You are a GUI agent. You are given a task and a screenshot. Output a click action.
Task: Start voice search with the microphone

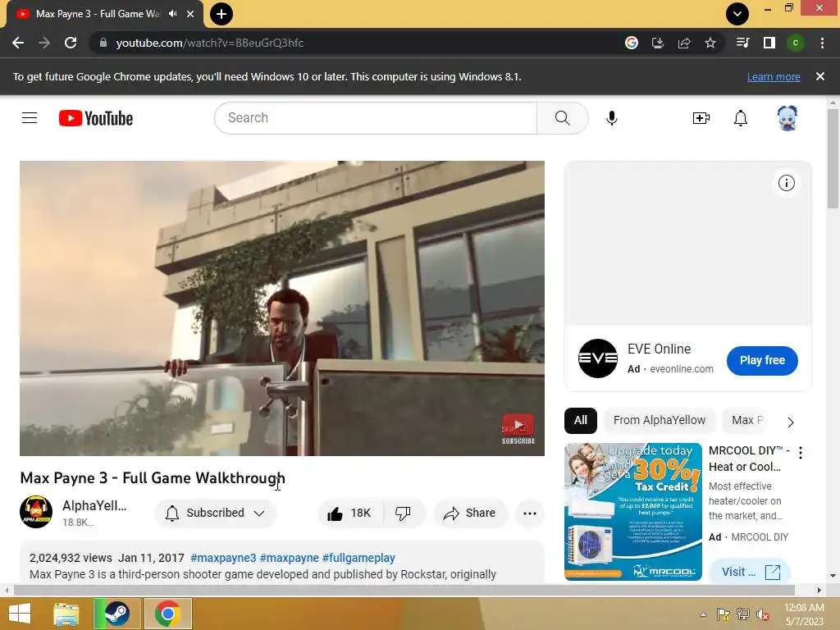coord(612,118)
